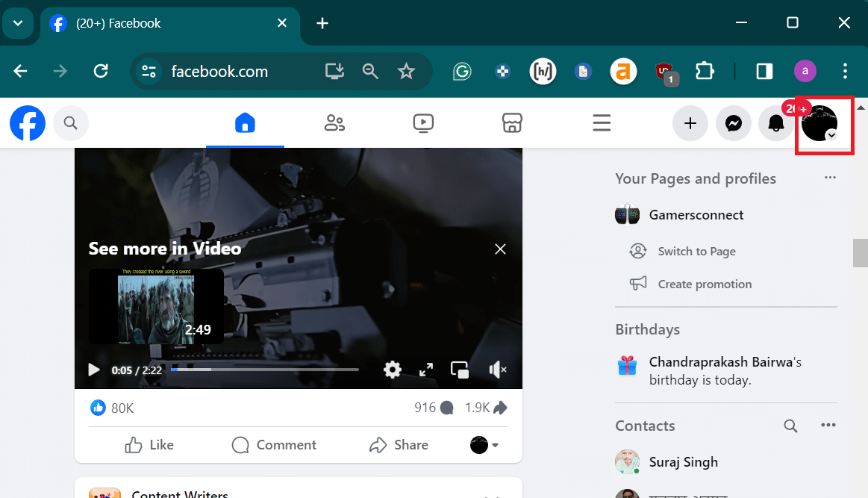Click Switch to Page

[683, 252]
